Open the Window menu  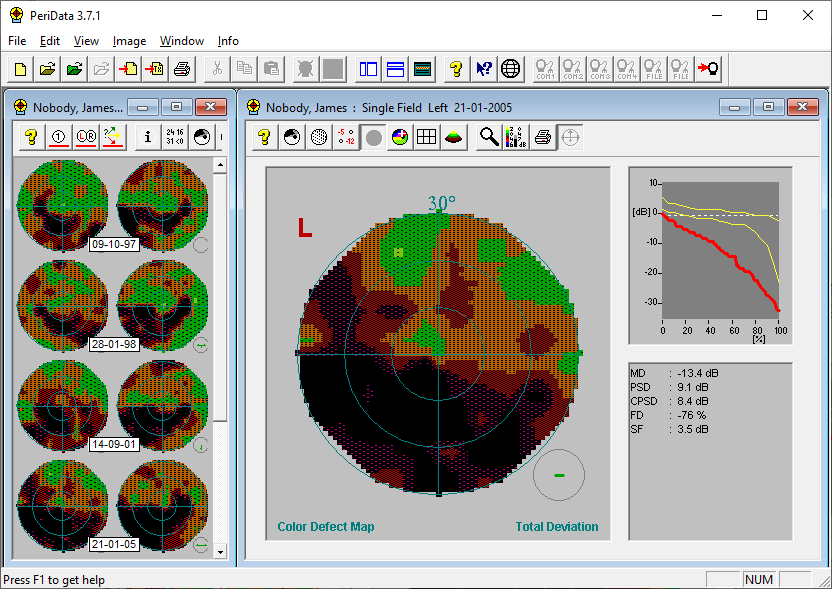tap(182, 41)
